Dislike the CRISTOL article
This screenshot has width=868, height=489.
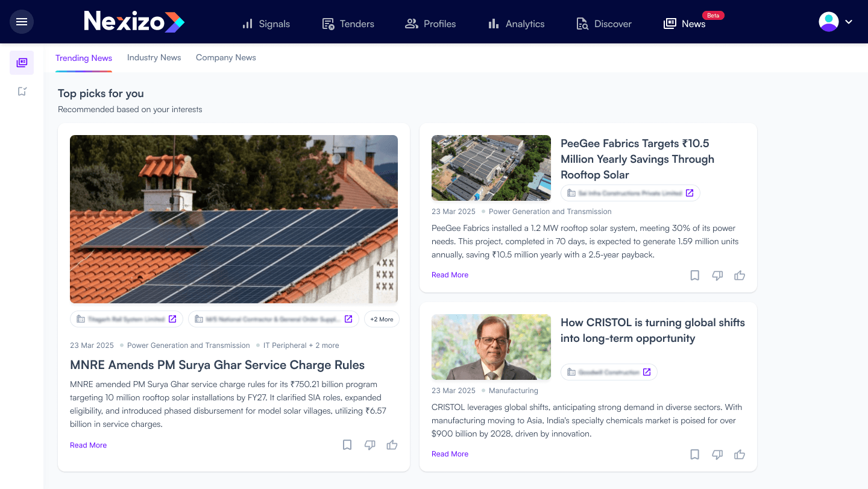click(x=717, y=455)
